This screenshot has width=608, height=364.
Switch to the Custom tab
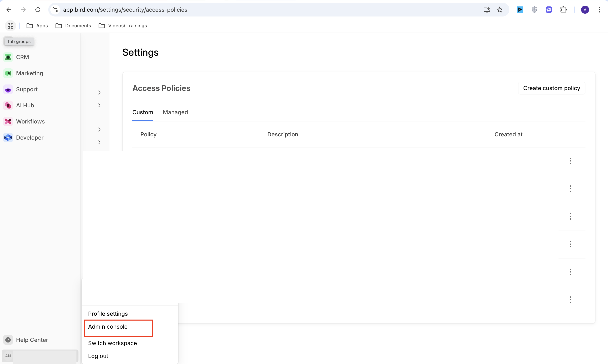[143, 112]
